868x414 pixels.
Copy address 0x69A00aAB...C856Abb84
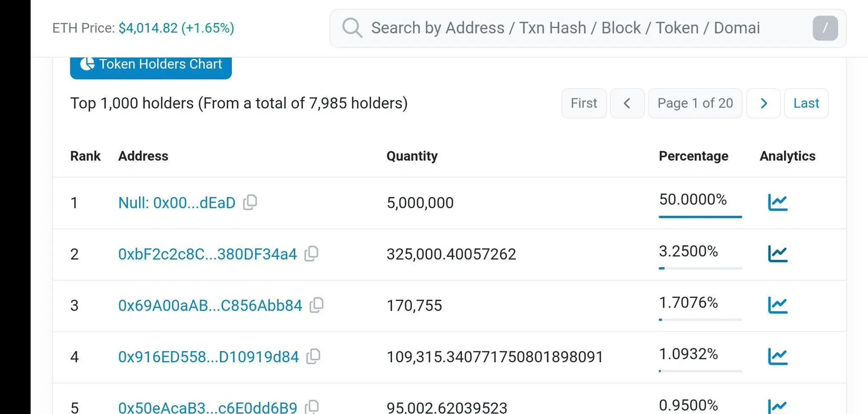click(317, 305)
